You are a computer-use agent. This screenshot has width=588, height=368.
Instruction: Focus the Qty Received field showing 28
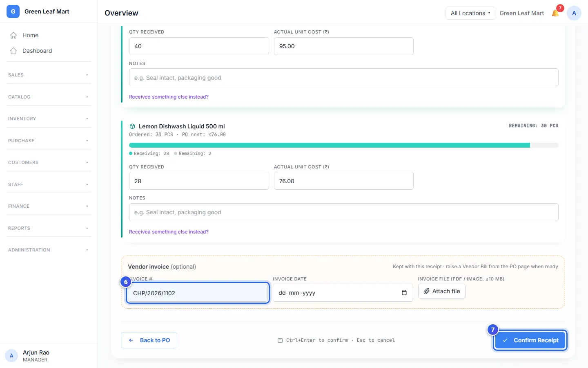[x=199, y=181]
